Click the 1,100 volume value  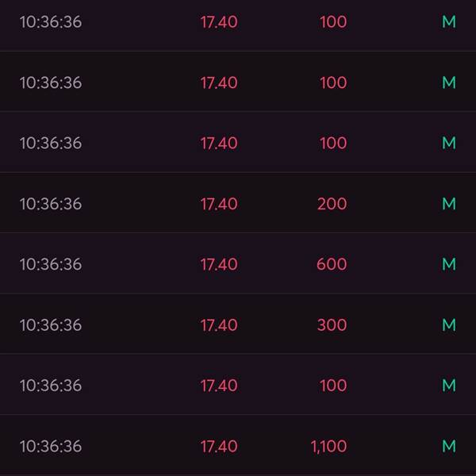click(328, 447)
